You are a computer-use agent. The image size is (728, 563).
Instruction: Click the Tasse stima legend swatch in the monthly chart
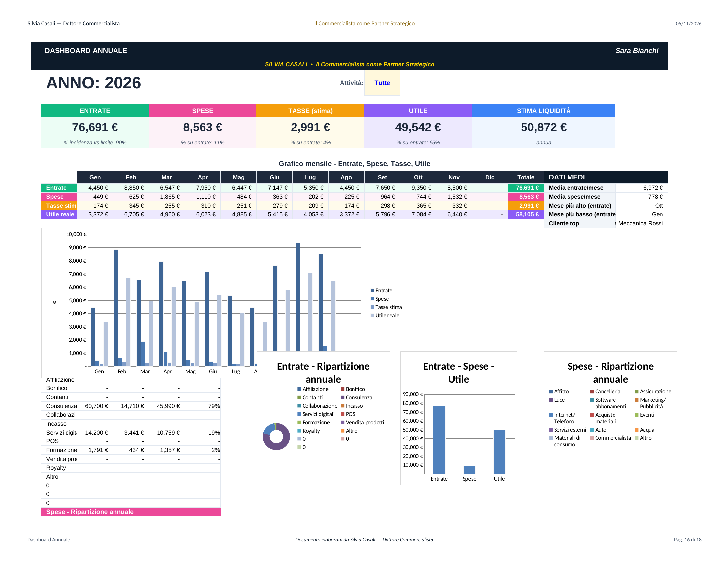pos(372,307)
